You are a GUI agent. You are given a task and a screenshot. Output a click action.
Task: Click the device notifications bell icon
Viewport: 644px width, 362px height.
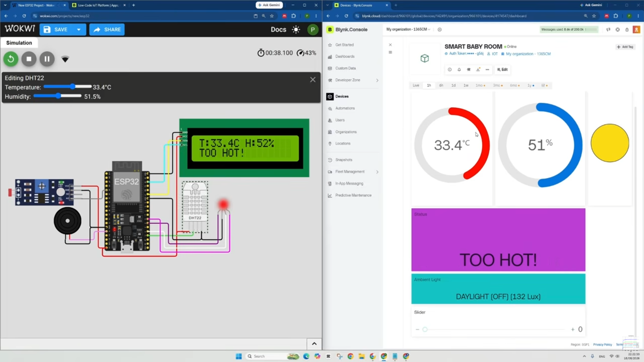click(459, 70)
